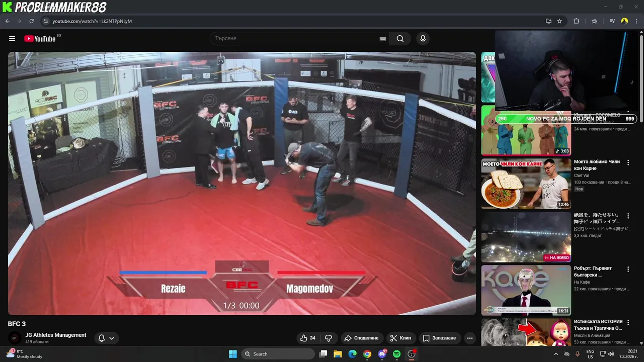This screenshot has height=362, width=644.
Task: Open Task View on the taskbar
Action: (324, 354)
